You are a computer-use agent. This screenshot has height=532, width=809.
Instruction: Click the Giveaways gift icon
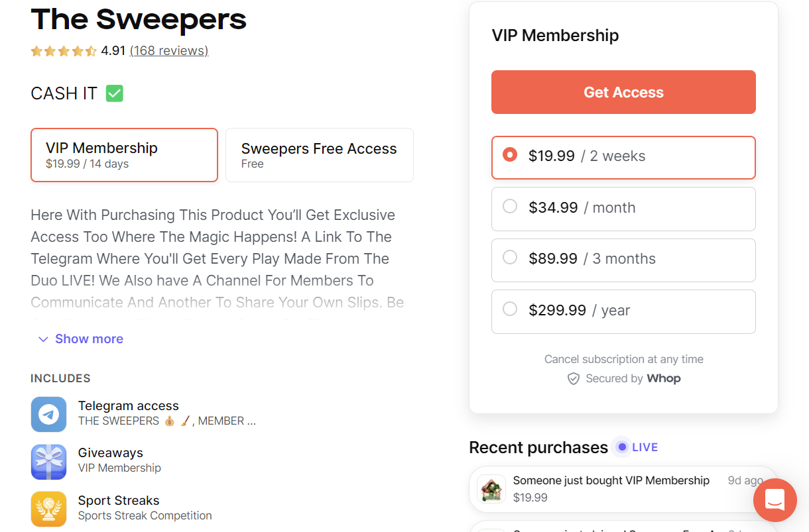point(48,461)
